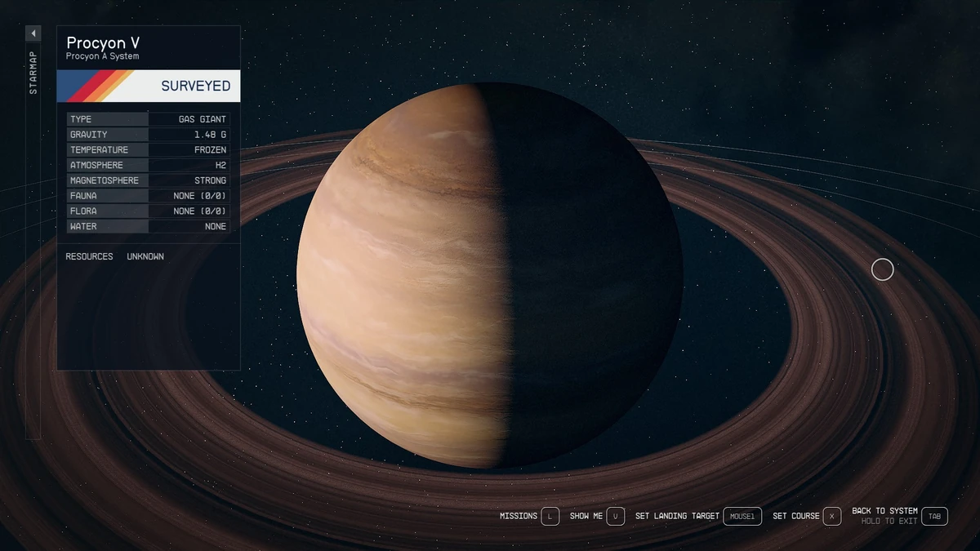Image resolution: width=980 pixels, height=551 pixels.
Task: Activate the Show Me option
Action: point(585,516)
